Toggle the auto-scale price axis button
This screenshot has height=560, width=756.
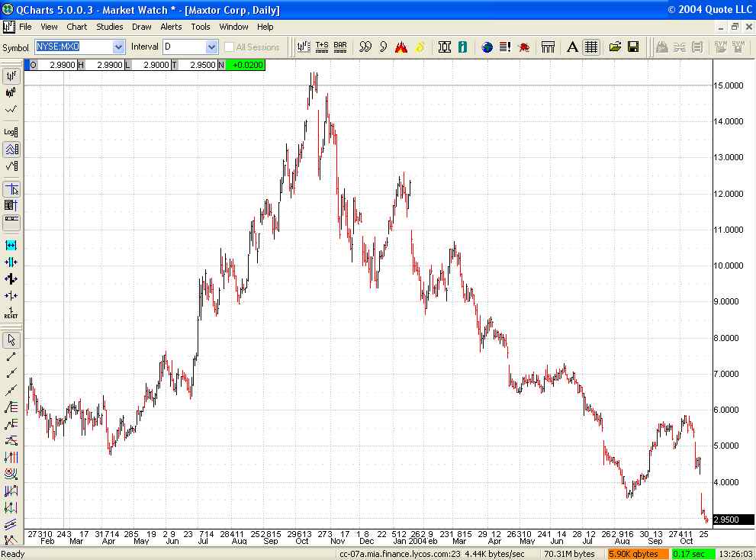11,149
